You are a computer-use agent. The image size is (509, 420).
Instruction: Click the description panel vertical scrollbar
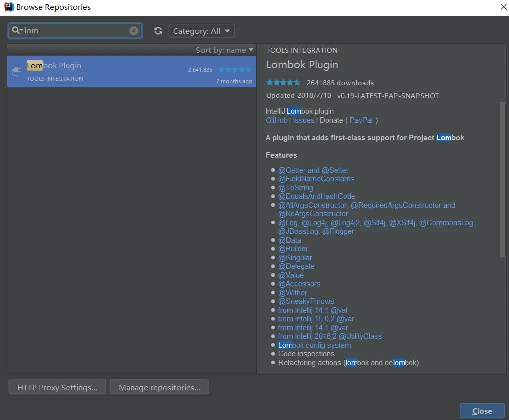(x=502, y=180)
